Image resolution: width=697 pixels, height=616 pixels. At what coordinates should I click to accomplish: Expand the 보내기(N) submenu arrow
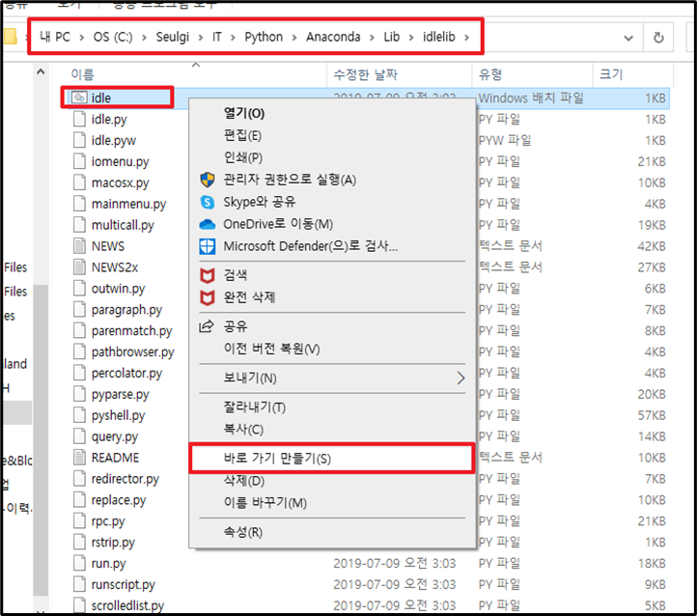460,378
